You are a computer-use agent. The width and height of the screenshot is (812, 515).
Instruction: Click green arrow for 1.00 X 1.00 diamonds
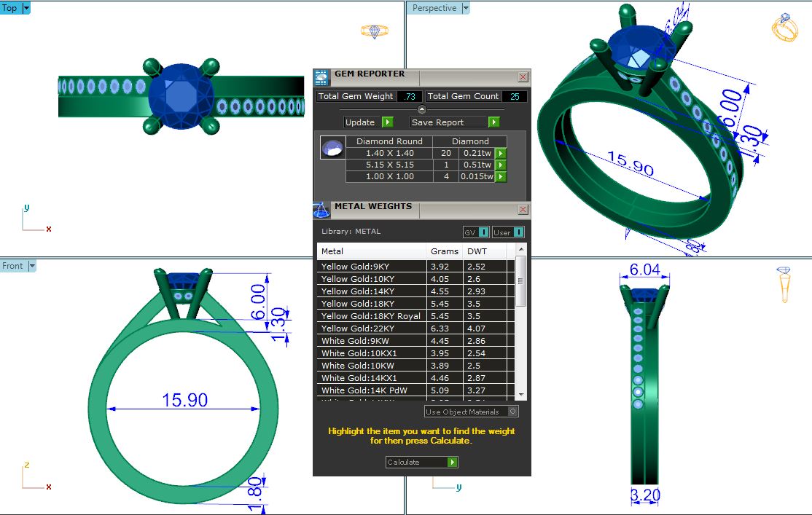[x=501, y=177]
